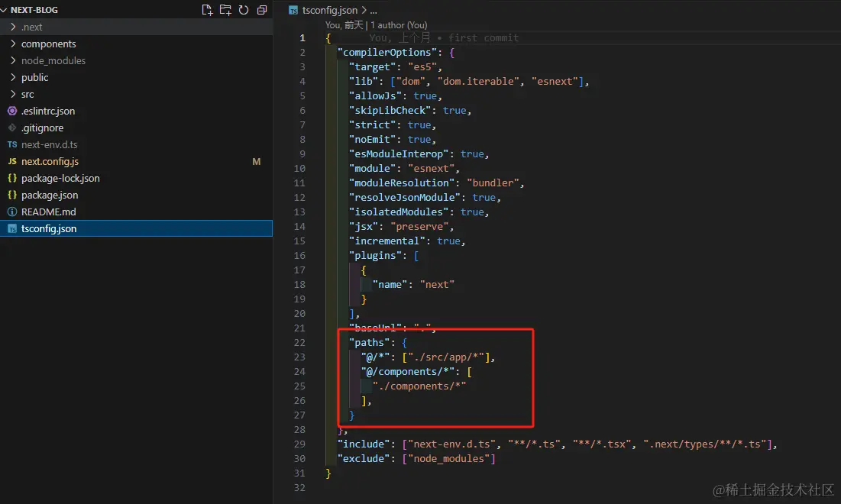Click line number 22 in the gutter
This screenshot has height=504, width=841.
click(299, 343)
